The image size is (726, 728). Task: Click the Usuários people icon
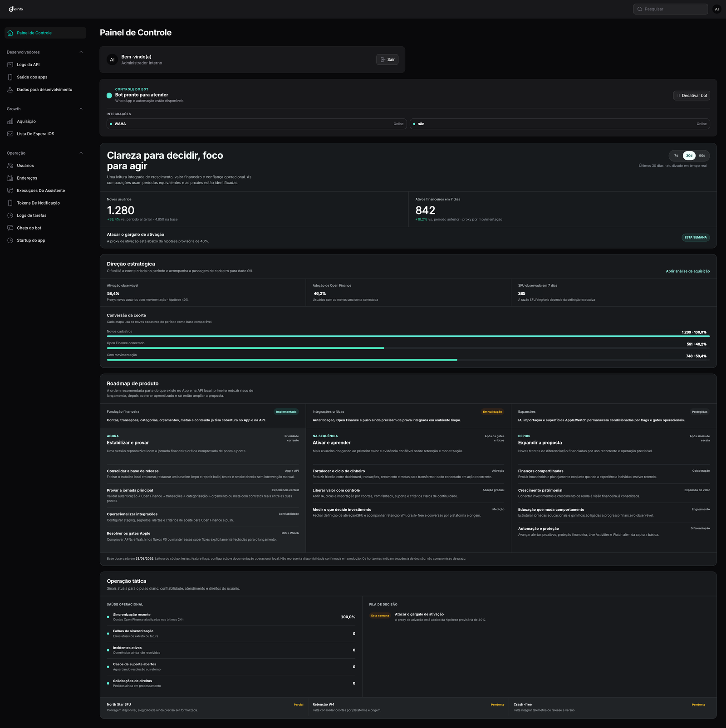point(10,166)
